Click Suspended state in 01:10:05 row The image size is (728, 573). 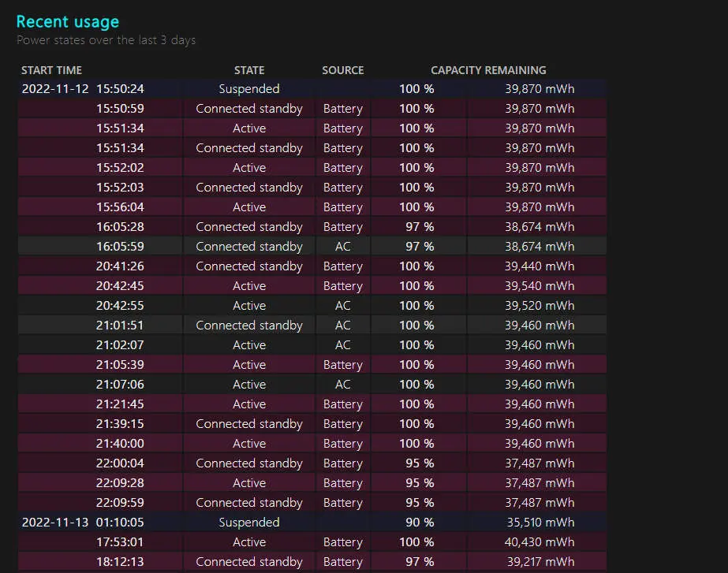(x=249, y=523)
